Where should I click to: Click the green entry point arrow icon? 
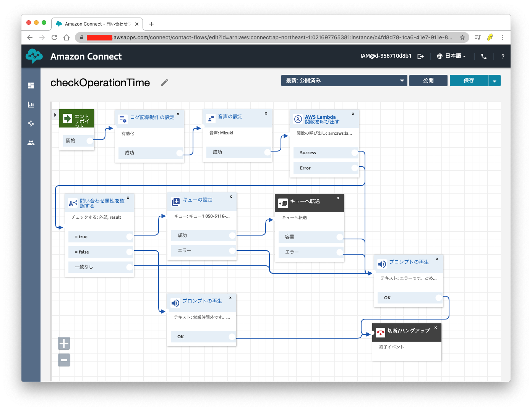tap(68, 119)
